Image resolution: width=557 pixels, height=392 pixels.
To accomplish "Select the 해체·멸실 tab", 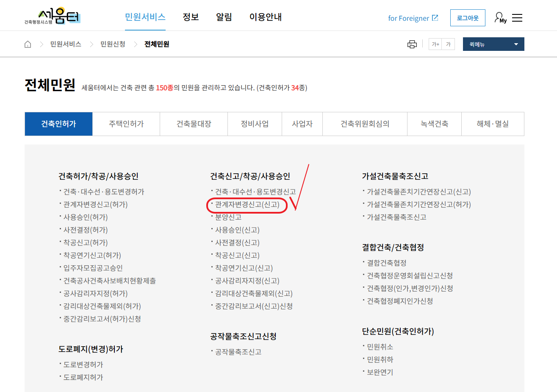I will click(492, 124).
